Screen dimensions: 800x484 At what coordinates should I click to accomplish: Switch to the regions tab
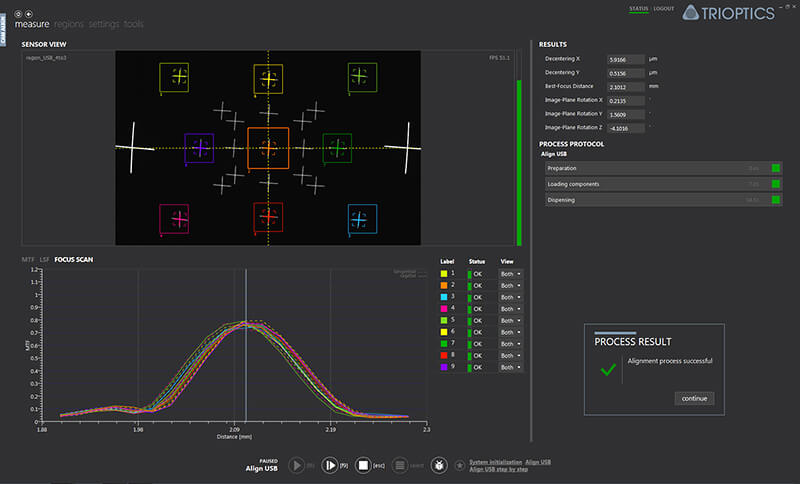click(69, 23)
